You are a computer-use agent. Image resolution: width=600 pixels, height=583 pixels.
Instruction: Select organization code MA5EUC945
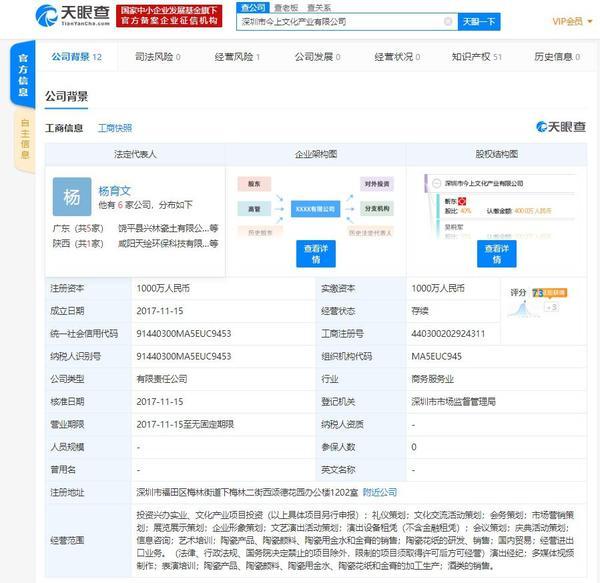click(x=436, y=357)
